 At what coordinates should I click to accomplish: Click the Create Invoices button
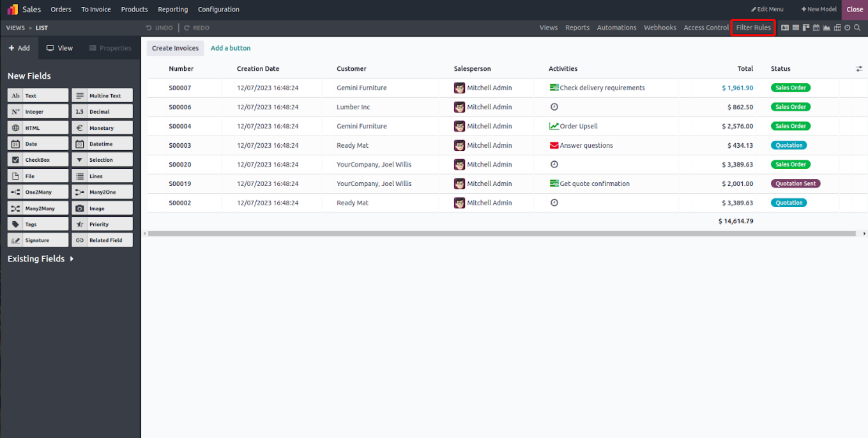point(175,48)
